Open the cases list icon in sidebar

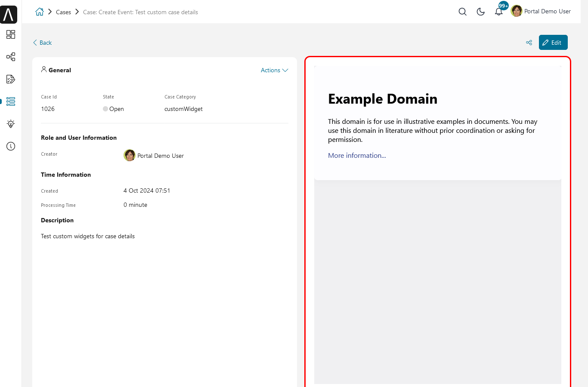pyautogui.click(x=11, y=101)
